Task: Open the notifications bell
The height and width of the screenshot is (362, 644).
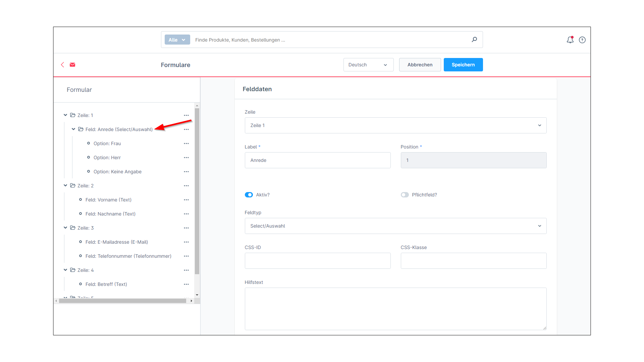Action: (570, 40)
